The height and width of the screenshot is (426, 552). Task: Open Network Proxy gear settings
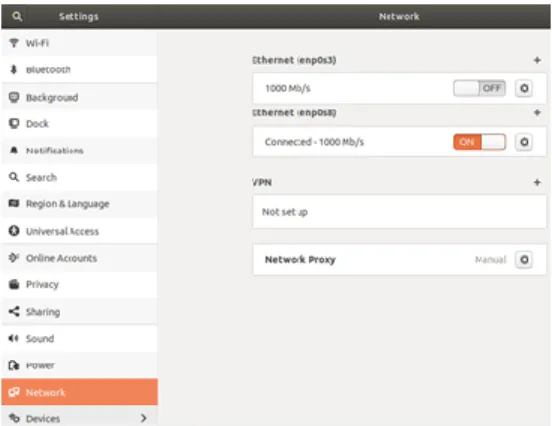[524, 259]
